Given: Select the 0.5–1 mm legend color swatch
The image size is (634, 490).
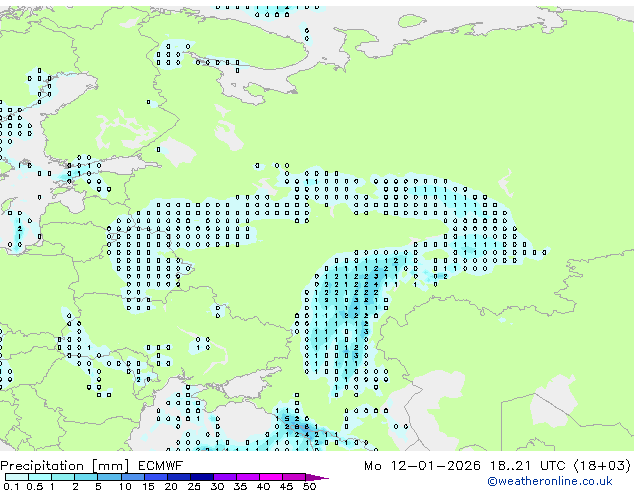Looking at the screenshot, I should pyautogui.click(x=40, y=477).
